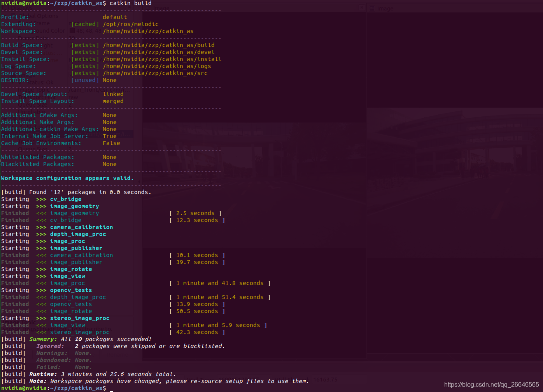This screenshot has width=543, height=392.
Task: Click the path ending in 'catkin_ws/install'
Action: 162,59
